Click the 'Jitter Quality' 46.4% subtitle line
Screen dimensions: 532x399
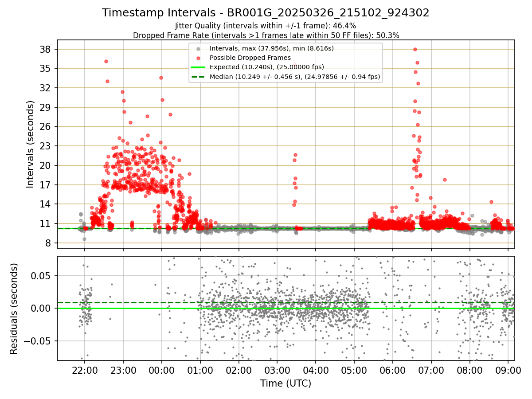point(266,26)
